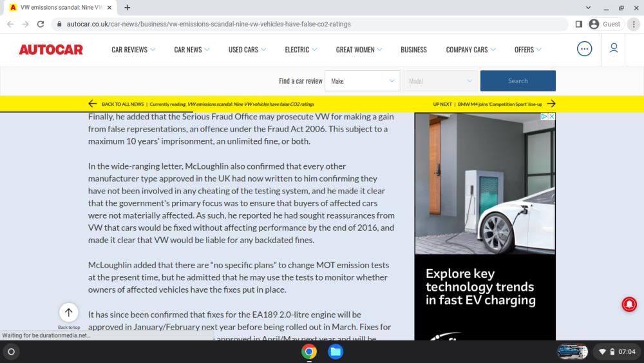Image resolution: width=644 pixels, height=363 pixels.
Task: Open the user account profile icon
Action: click(x=614, y=48)
